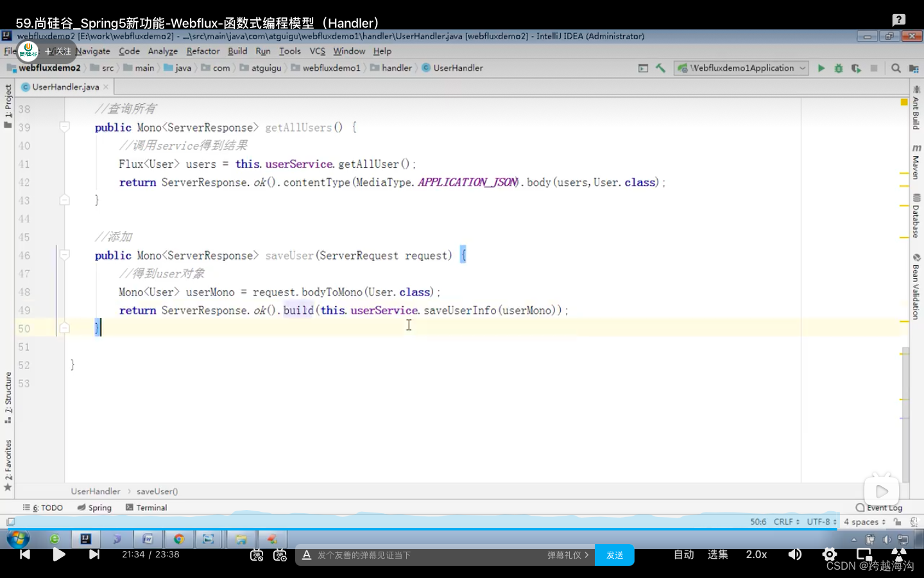Build project with the hammer icon

(660, 68)
